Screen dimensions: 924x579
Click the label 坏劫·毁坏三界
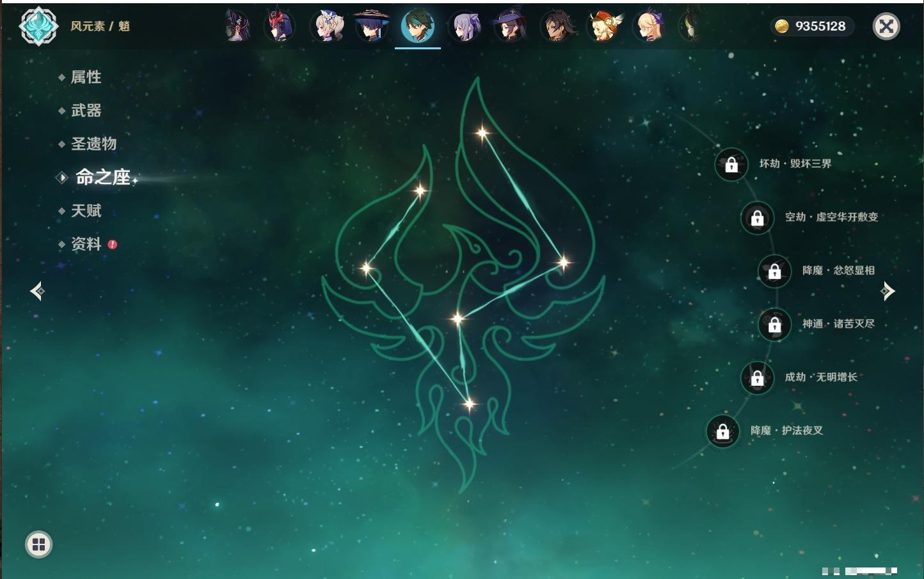pyautogui.click(x=795, y=164)
